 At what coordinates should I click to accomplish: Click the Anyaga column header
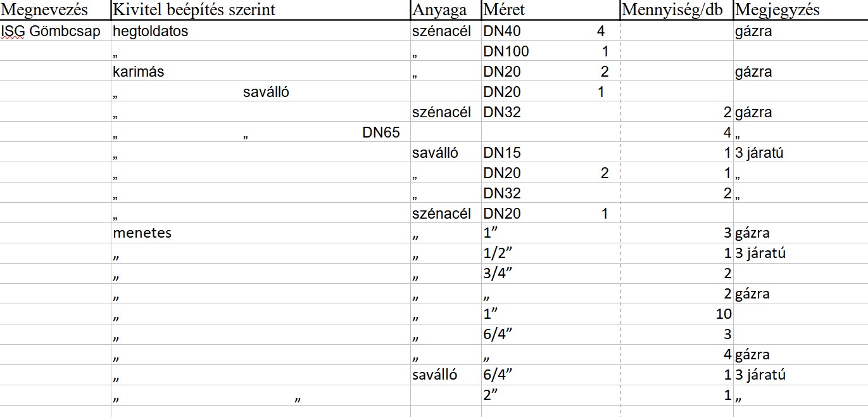point(439,10)
